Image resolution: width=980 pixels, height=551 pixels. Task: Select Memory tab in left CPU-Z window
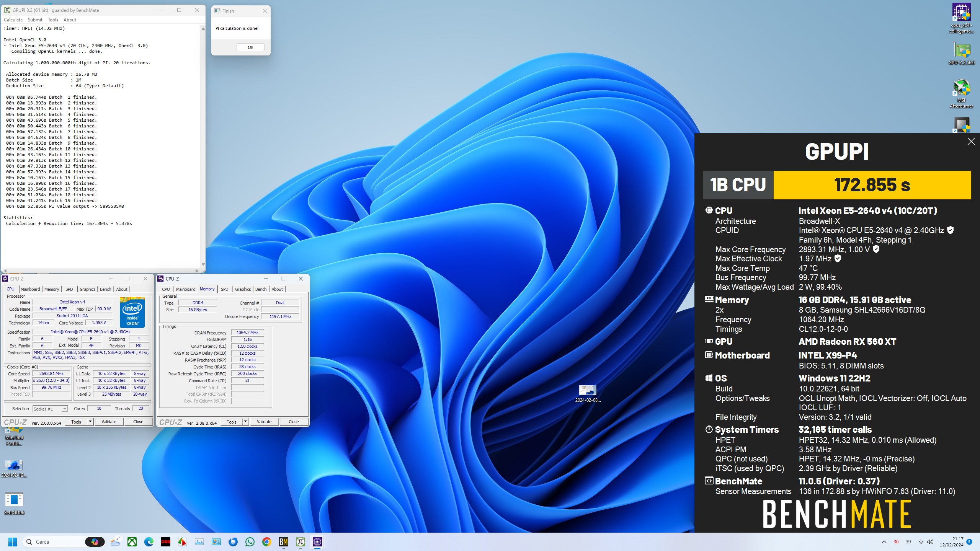tap(52, 289)
